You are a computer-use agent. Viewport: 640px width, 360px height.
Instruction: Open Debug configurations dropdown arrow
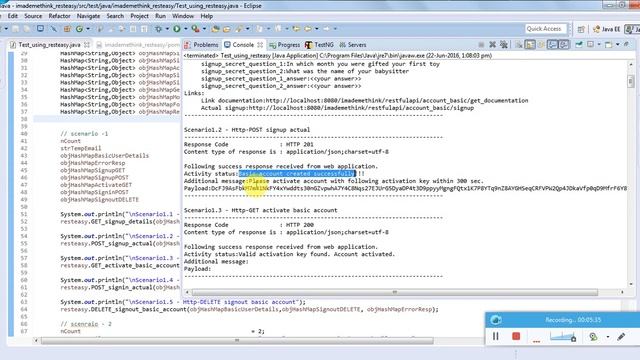click(167, 29)
